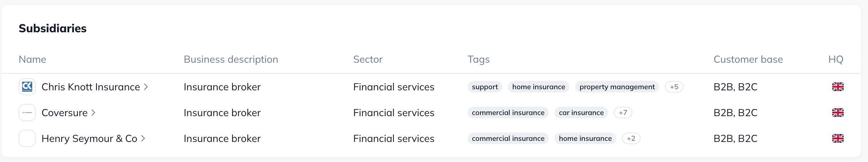868x162 pixels.
Task: Click Coversure's commercial insurance tag
Action: tap(508, 113)
